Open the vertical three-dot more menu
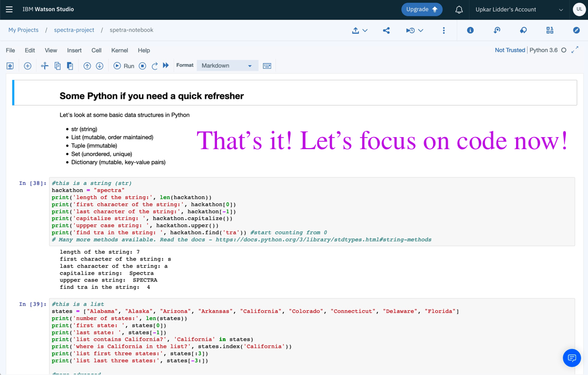The height and width of the screenshot is (375, 588). [x=443, y=30]
